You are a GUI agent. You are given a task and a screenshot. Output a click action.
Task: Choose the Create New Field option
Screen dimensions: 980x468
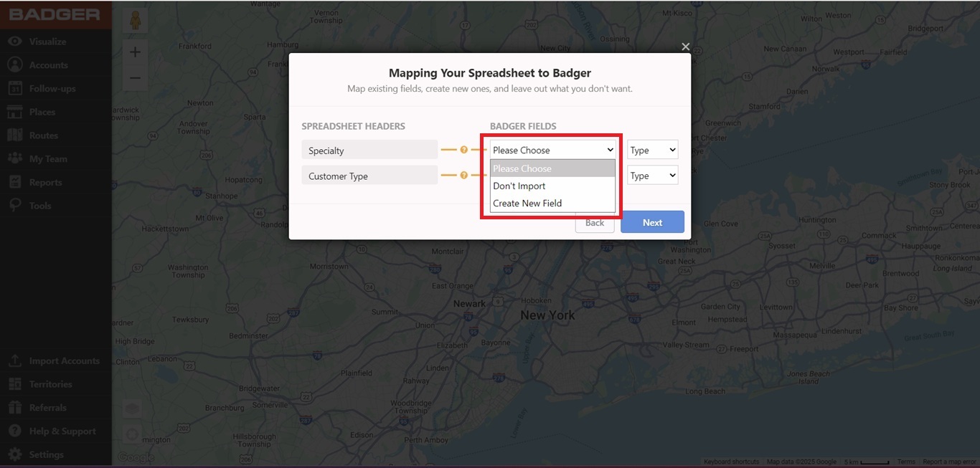point(527,203)
